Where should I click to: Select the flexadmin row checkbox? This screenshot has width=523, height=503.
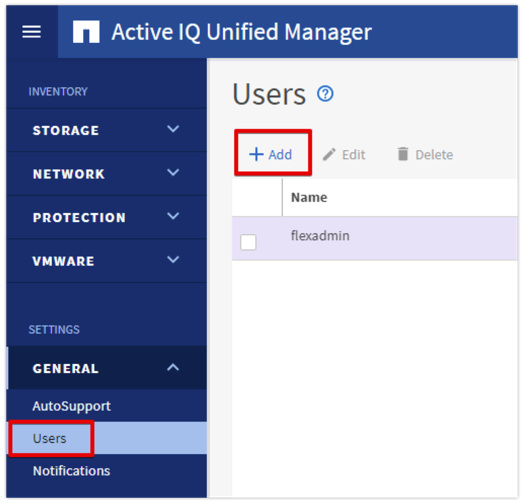tap(248, 242)
